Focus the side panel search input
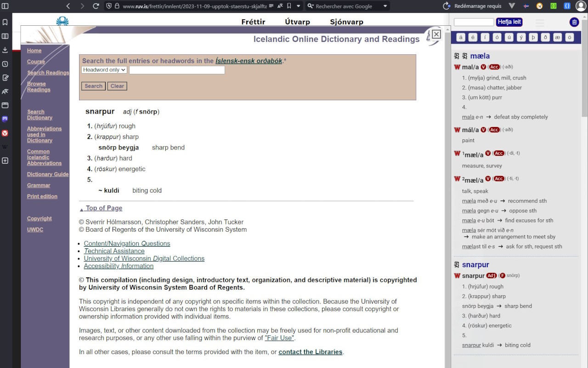Viewport: 588px width, 368px height. [474, 22]
